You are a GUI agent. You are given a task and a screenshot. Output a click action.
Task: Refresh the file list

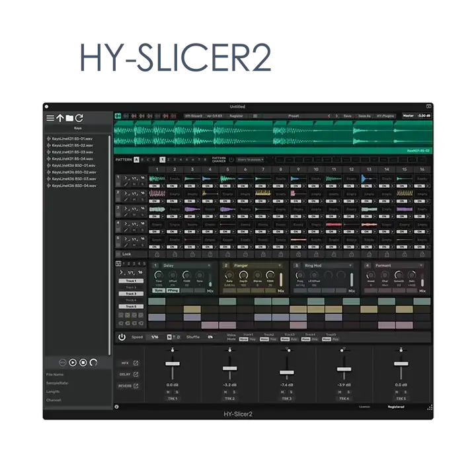(x=79, y=118)
